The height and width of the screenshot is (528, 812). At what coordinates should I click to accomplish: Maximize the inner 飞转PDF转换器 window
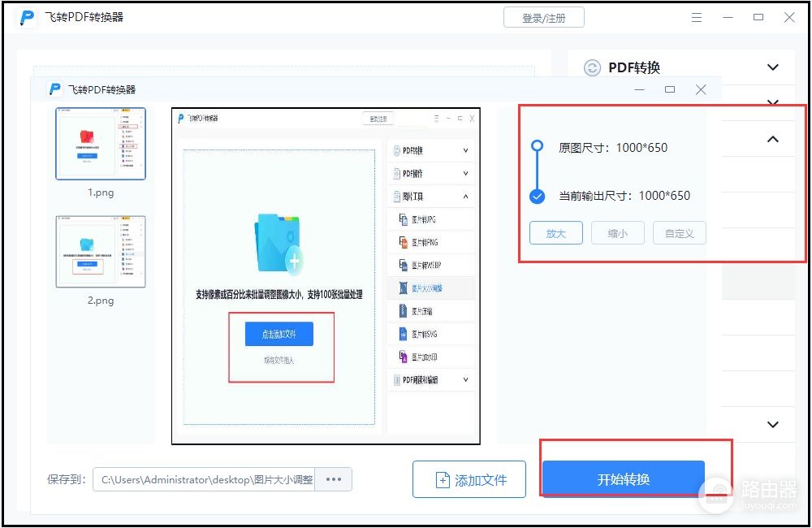670,89
